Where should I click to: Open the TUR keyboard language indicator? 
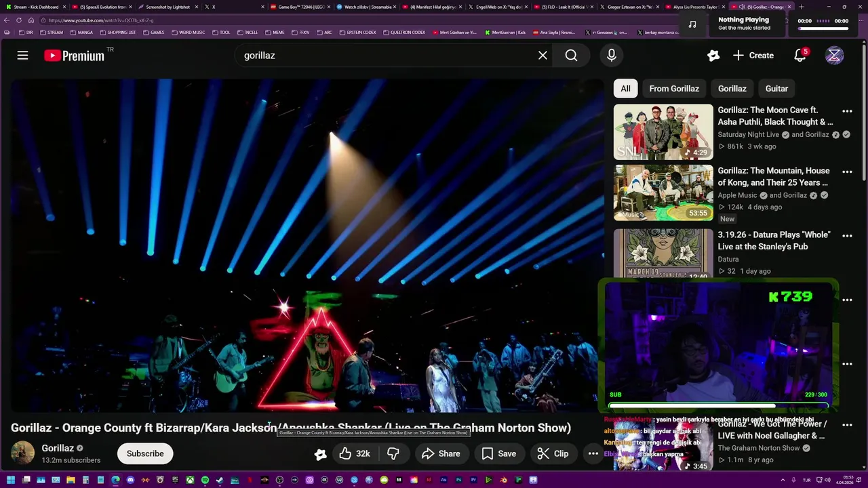tap(806, 480)
